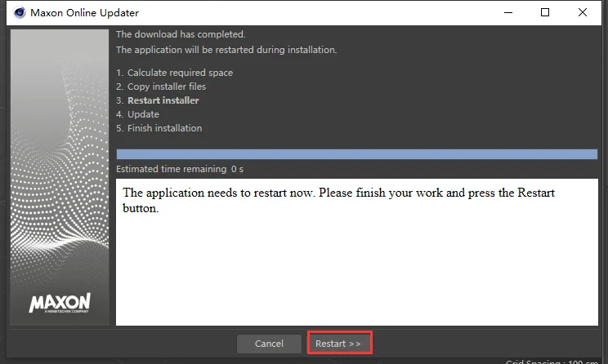Click 'Grid Spacing' status text behind dialog

point(552,362)
